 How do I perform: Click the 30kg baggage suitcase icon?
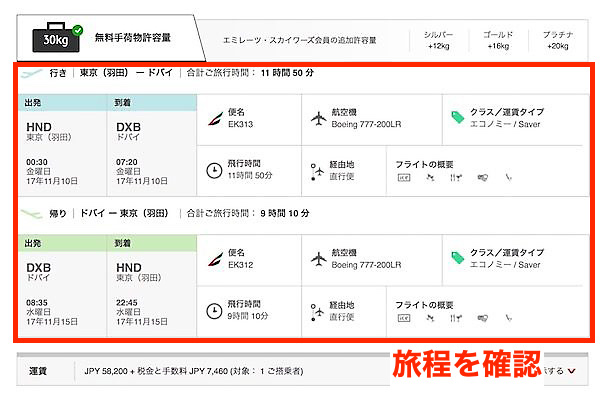pyautogui.click(x=57, y=38)
